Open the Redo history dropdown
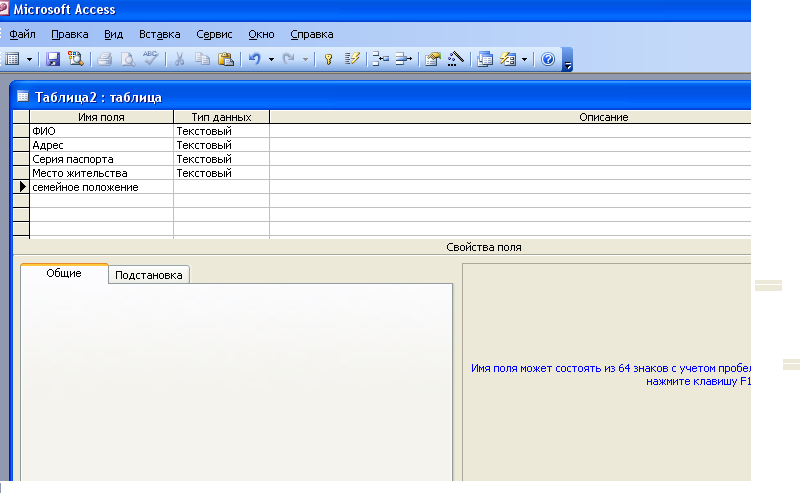 (x=305, y=60)
